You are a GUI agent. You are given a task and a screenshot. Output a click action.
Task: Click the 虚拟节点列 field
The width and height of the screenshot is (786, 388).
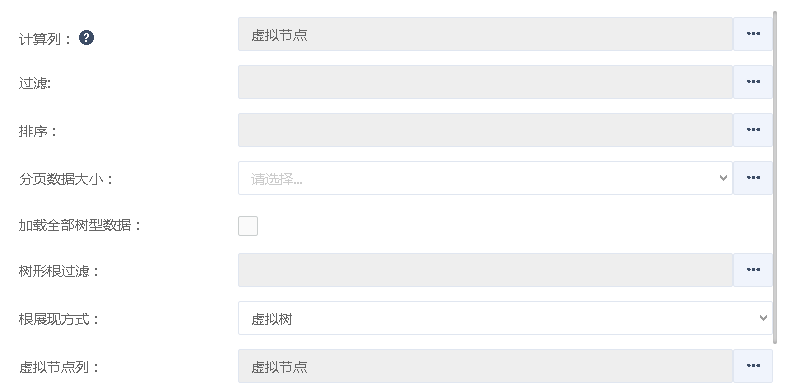[x=485, y=366]
